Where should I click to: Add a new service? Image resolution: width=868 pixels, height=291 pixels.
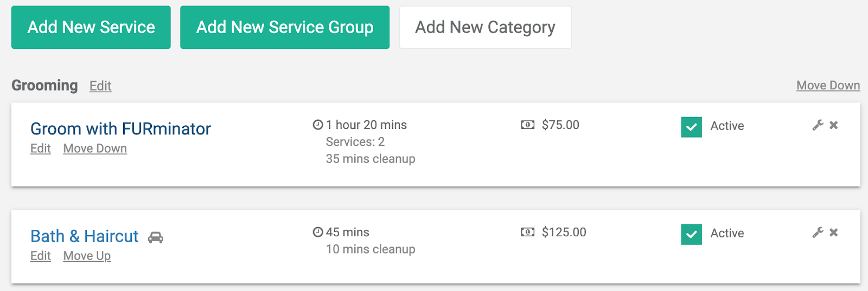tap(91, 27)
